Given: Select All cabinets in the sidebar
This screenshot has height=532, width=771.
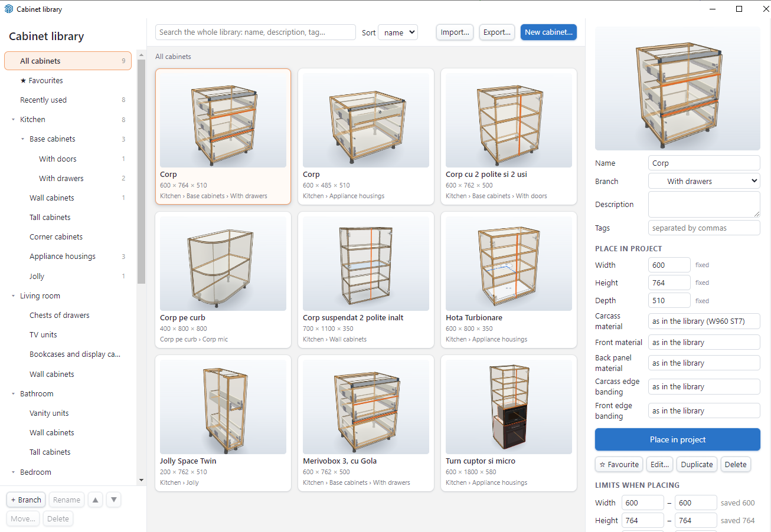Looking at the screenshot, I should (x=68, y=61).
